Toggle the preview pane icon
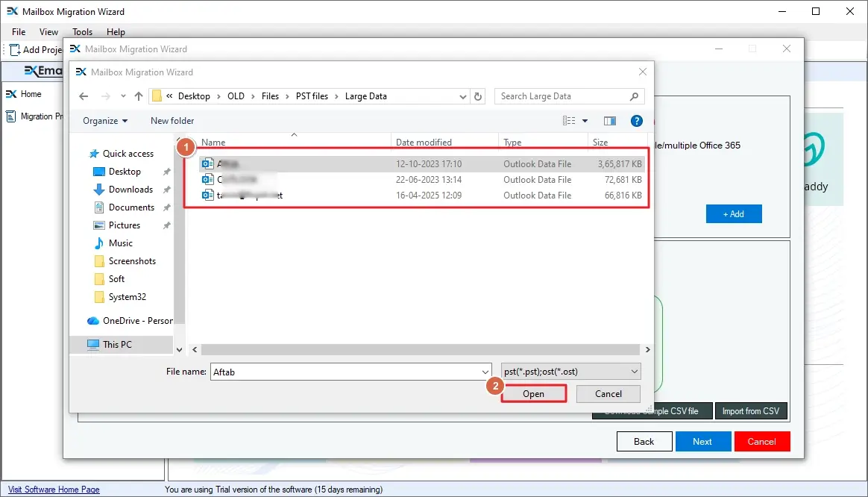Screen dimensions: 868x497 tap(609, 120)
